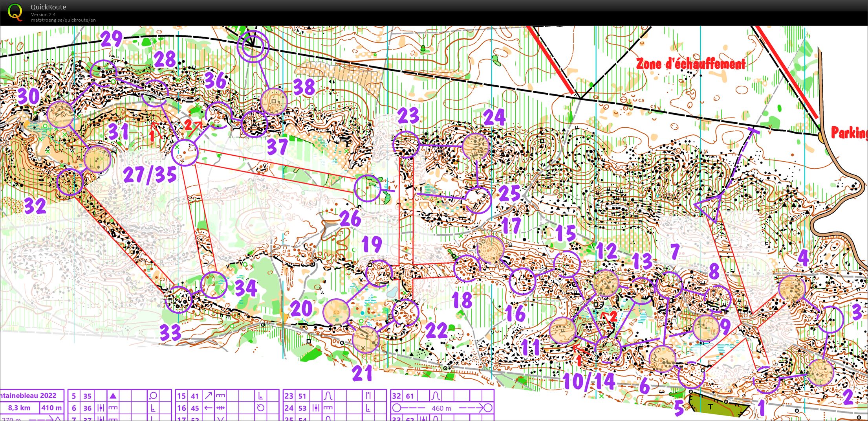
Task: Select the Version 2.4 label
Action: click(x=43, y=15)
